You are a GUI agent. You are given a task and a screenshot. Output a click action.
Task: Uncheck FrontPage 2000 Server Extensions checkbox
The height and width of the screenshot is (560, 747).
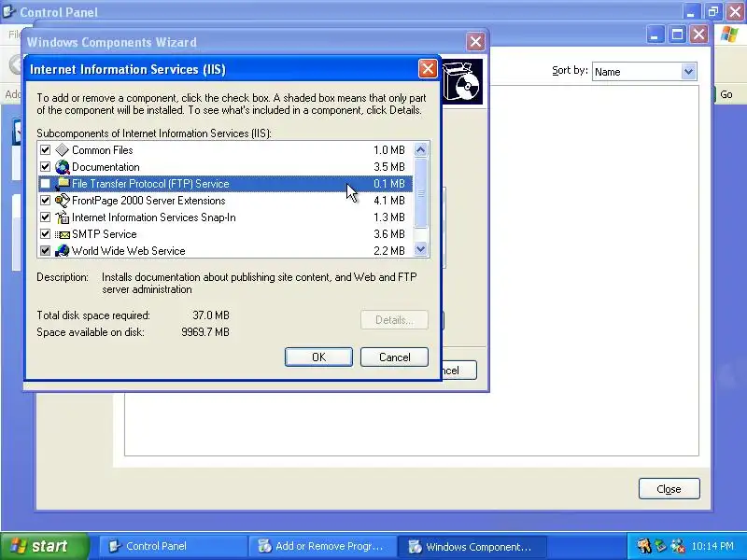tap(45, 201)
